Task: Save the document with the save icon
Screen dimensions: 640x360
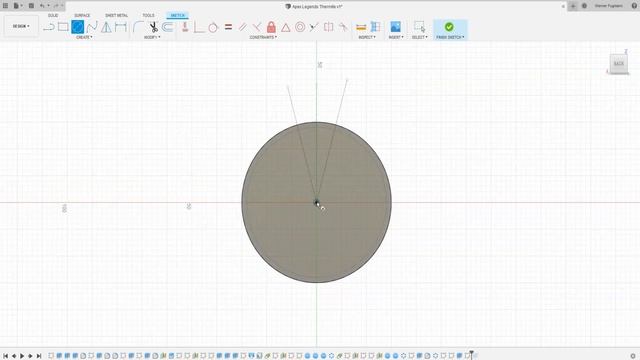Action: (31, 6)
